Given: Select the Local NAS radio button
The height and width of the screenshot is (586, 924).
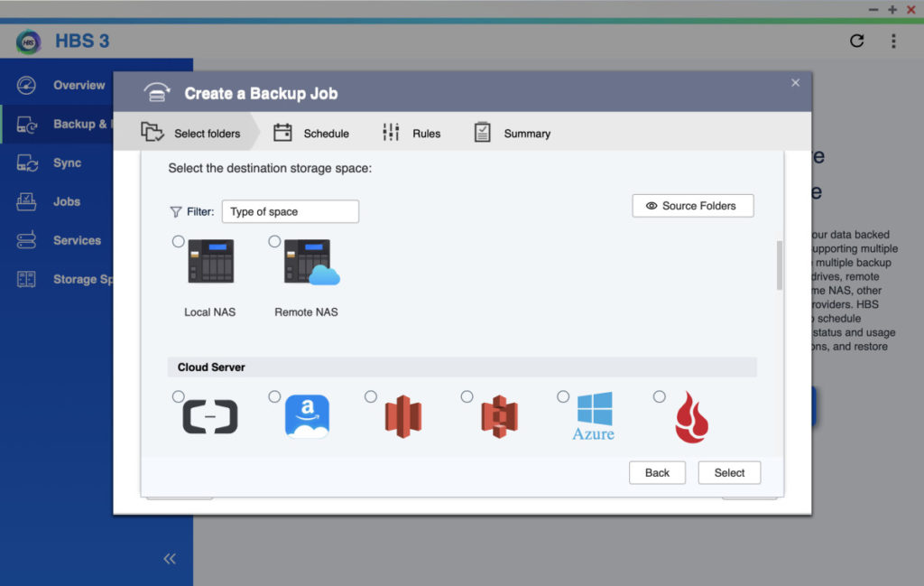Looking at the screenshot, I should click(178, 241).
